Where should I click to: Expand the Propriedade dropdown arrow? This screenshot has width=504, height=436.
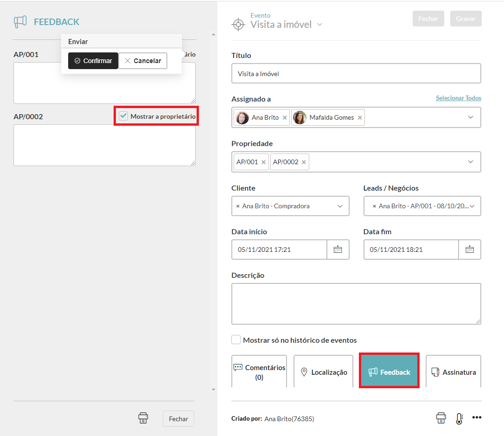point(471,162)
